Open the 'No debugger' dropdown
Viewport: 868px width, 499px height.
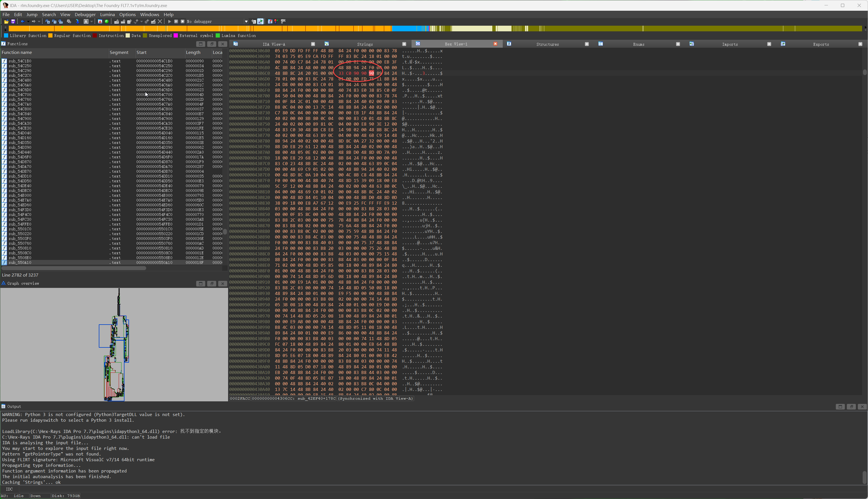(246, 21)
